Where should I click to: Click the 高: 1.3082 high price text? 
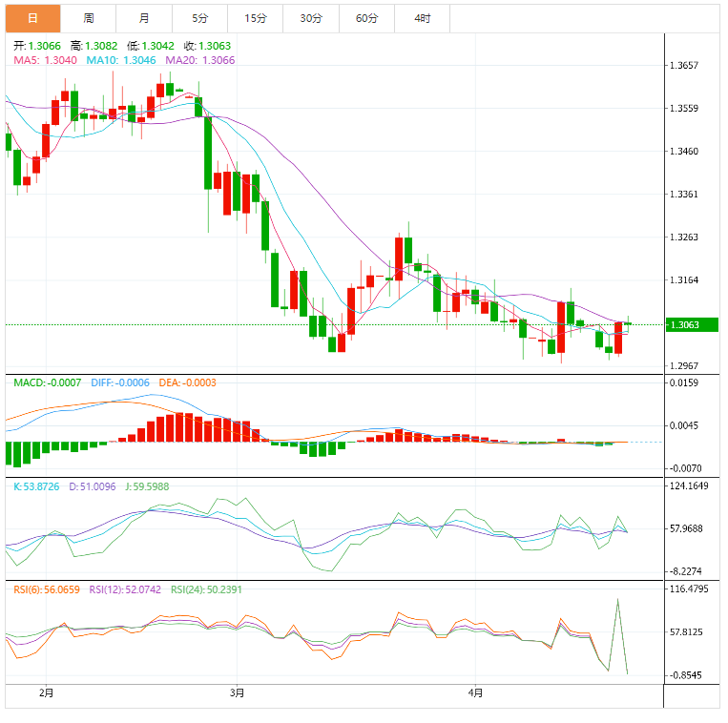pos(94,46)
